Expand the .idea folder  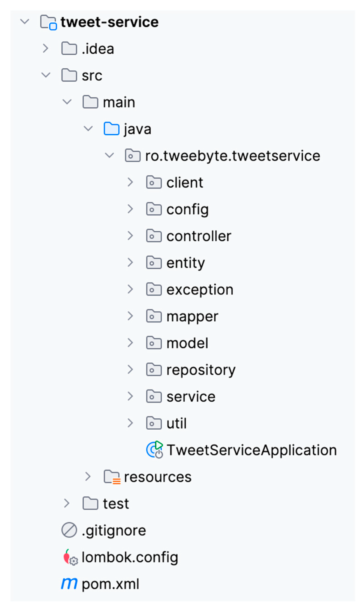click(46, 49)
